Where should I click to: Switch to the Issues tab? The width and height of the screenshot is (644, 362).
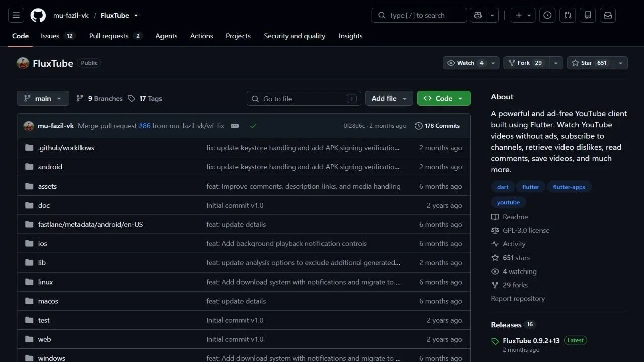click(x=58, y=36)
